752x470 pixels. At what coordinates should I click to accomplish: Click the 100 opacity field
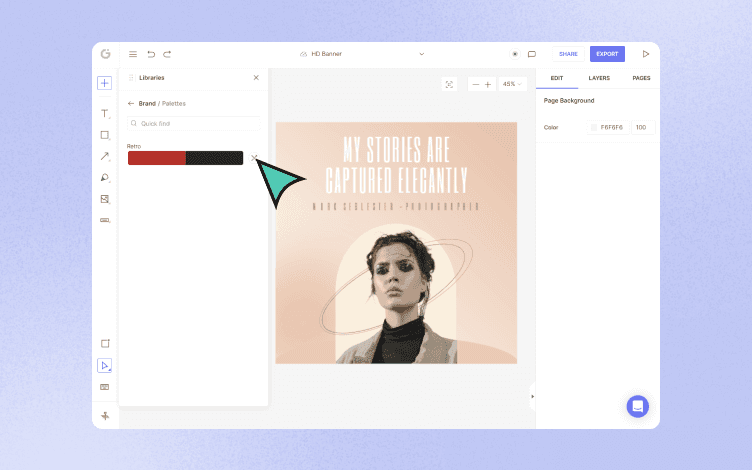coord(643,128)
